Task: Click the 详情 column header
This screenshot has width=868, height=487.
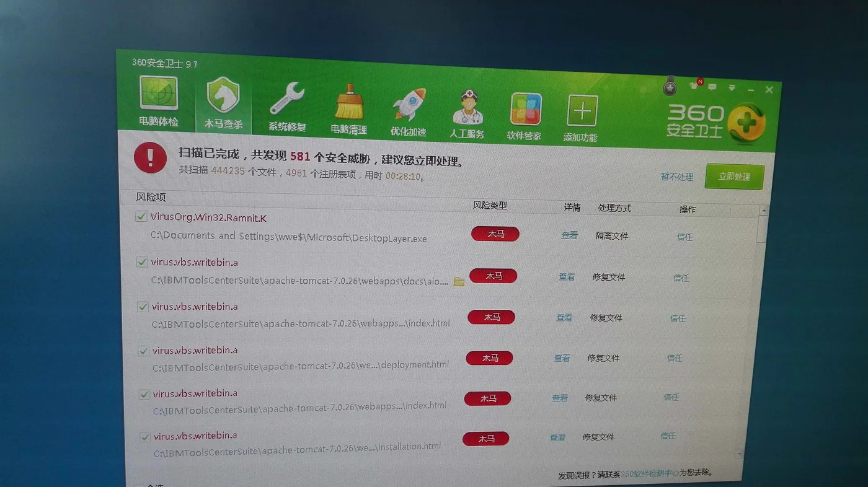Action: (x=572, y=208)
